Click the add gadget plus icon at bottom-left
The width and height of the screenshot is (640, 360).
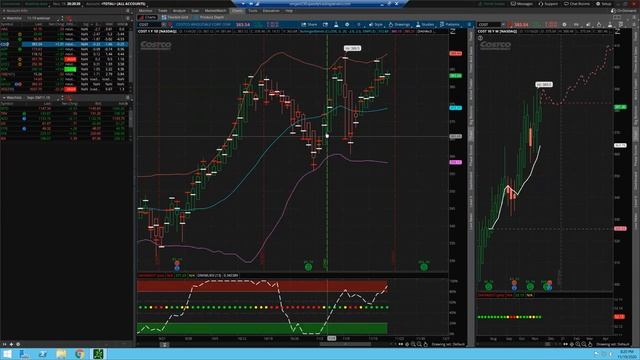pos(11,344)
